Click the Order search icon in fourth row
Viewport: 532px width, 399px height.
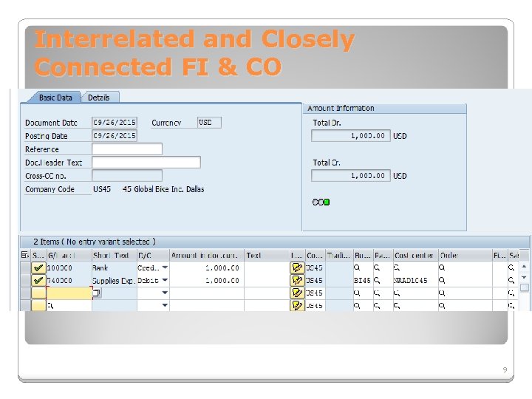click(442, 305)
